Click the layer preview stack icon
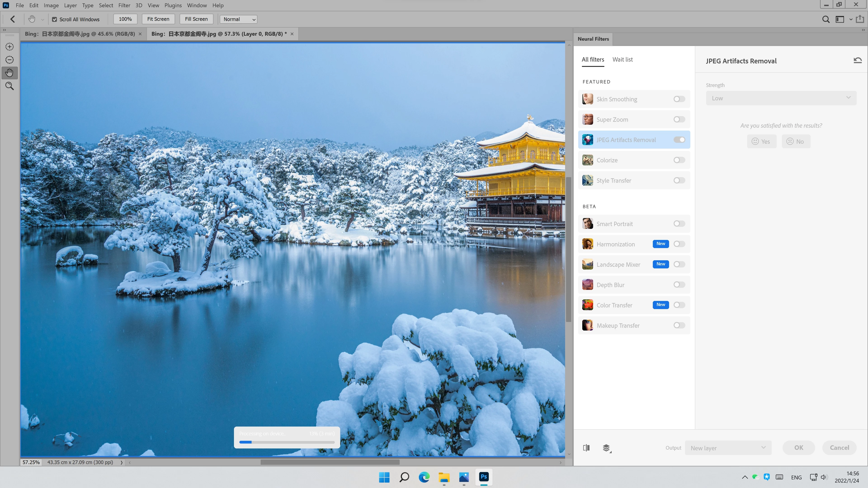868x488 pixels. pyautogui.click(x=606, y=448)
